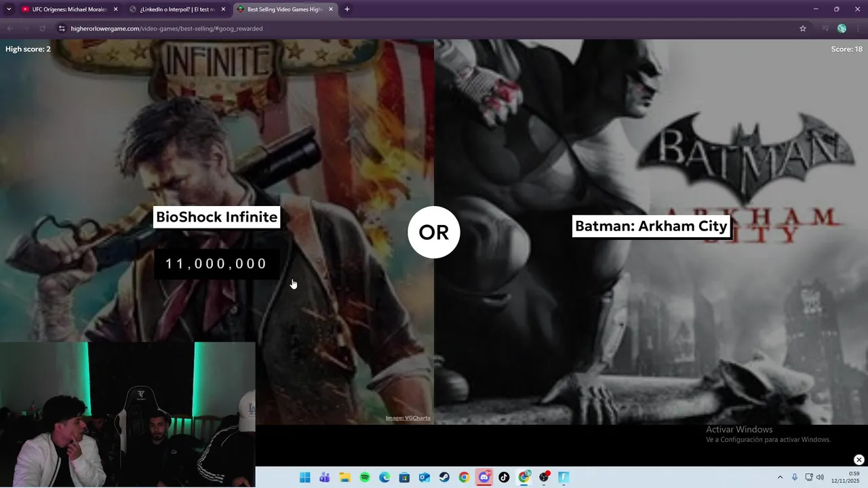
Task: Open the tab search dropdown
Action: point(9,9)
